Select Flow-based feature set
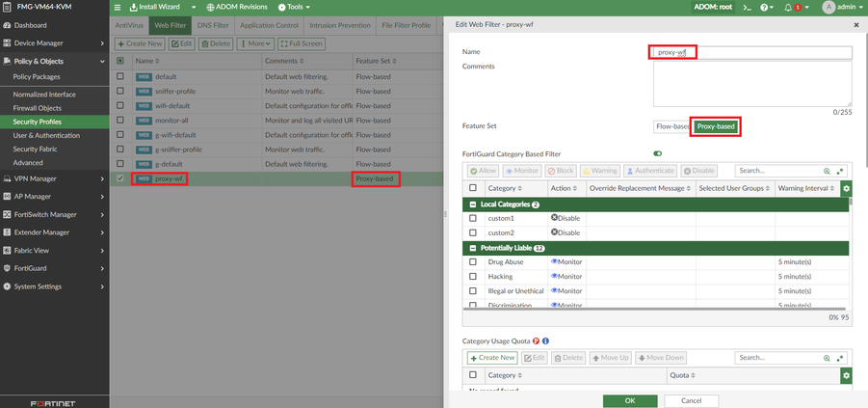Screen dimensions: 868x408 coord(671,126)
